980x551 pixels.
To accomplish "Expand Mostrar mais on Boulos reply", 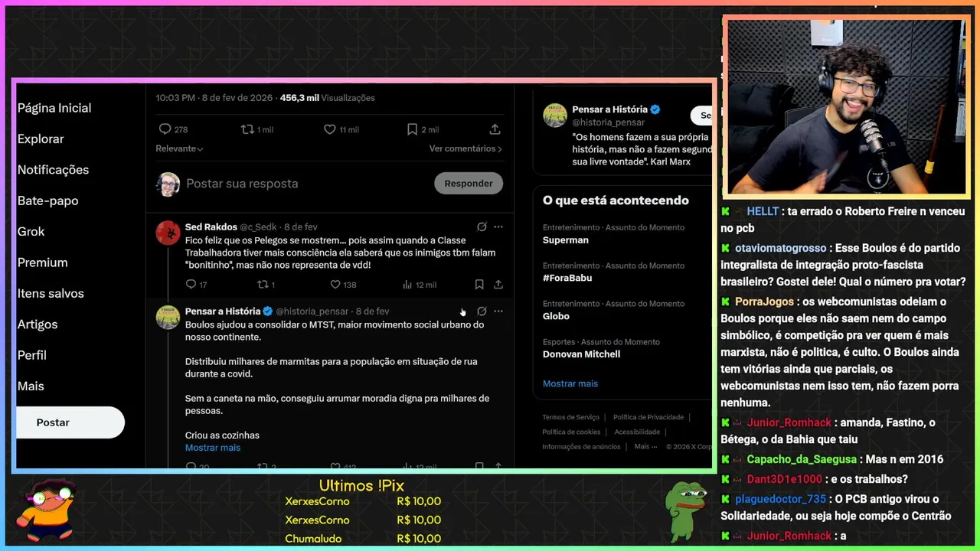I will [x=213, y=448].
